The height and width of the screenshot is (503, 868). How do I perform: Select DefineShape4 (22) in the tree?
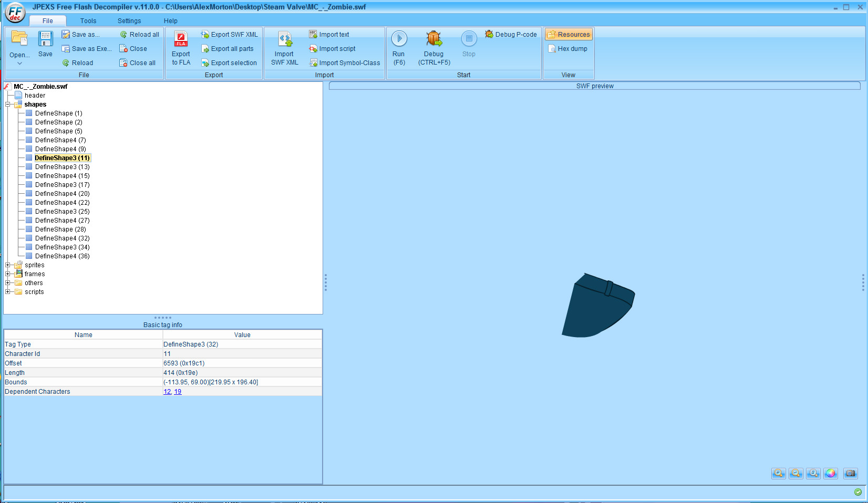(x=62, y=203)
